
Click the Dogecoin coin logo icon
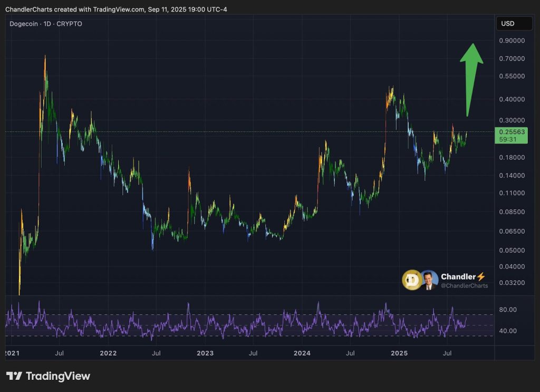[412, 280]
